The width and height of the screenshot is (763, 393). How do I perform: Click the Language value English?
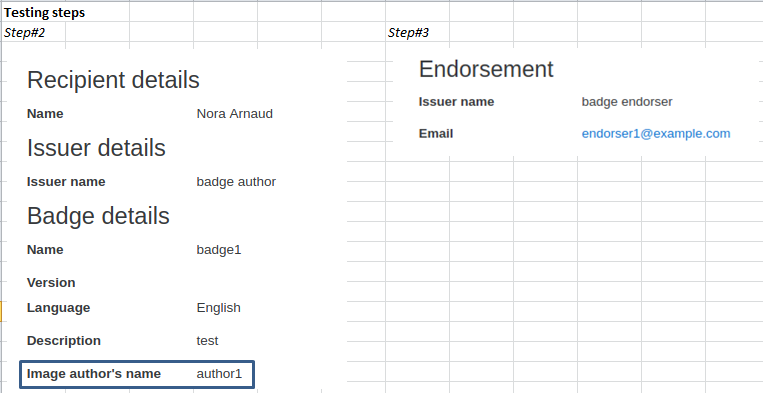pos(218,308)
